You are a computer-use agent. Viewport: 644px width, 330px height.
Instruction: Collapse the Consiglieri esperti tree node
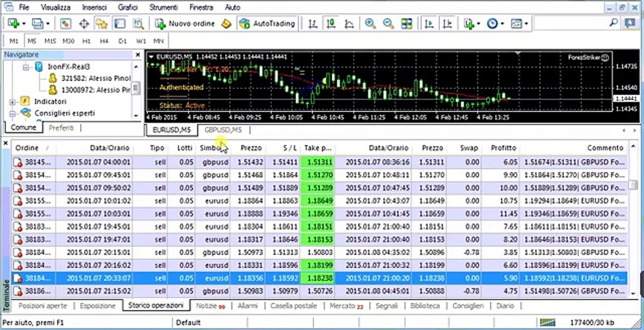(12, 113)
